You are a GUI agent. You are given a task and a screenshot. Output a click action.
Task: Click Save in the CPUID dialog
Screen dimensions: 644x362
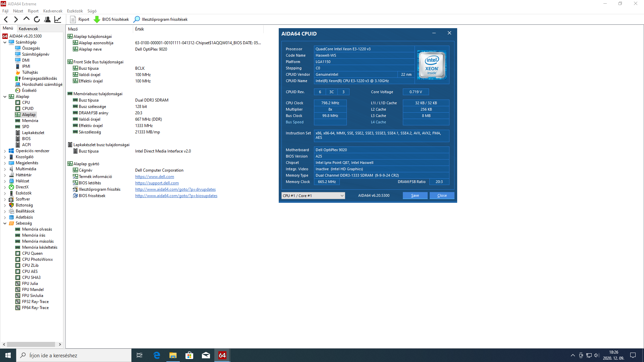[x=415, y=196]
